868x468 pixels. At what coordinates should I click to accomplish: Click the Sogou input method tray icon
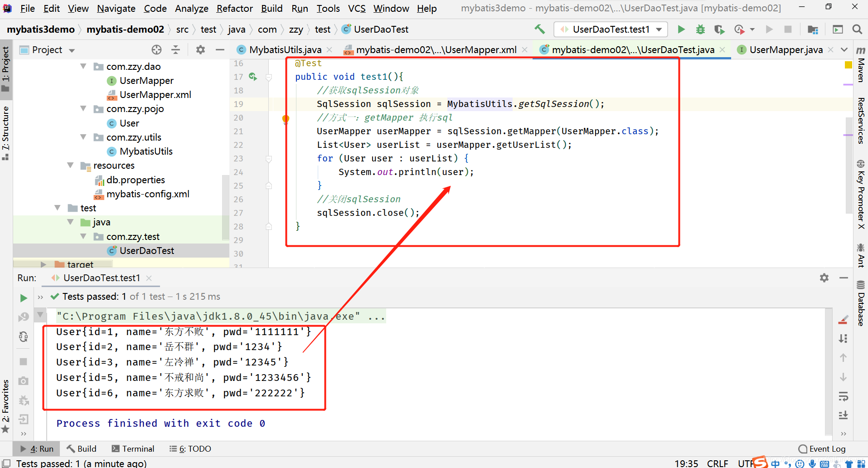(760, 462)
